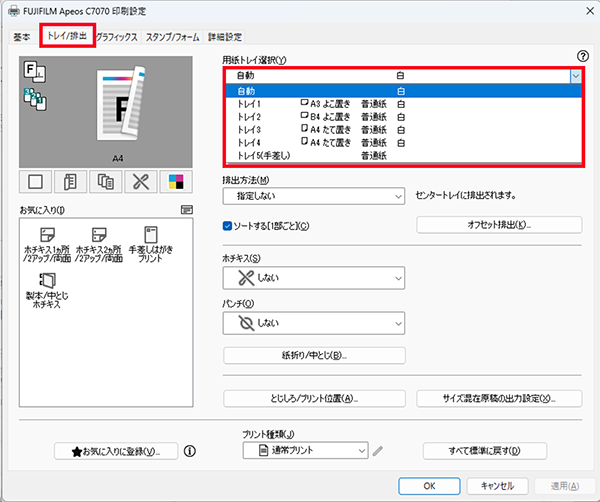Click the OK button

coord(429,486)
